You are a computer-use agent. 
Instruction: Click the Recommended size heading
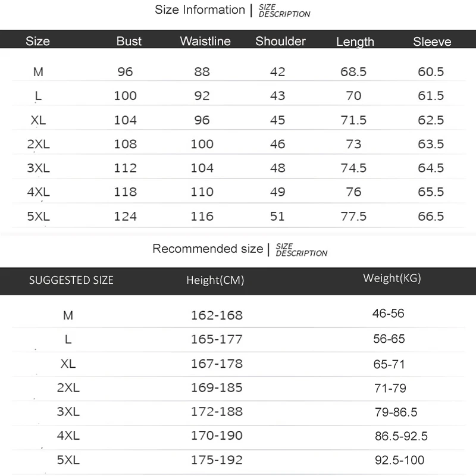pos(207,249)
